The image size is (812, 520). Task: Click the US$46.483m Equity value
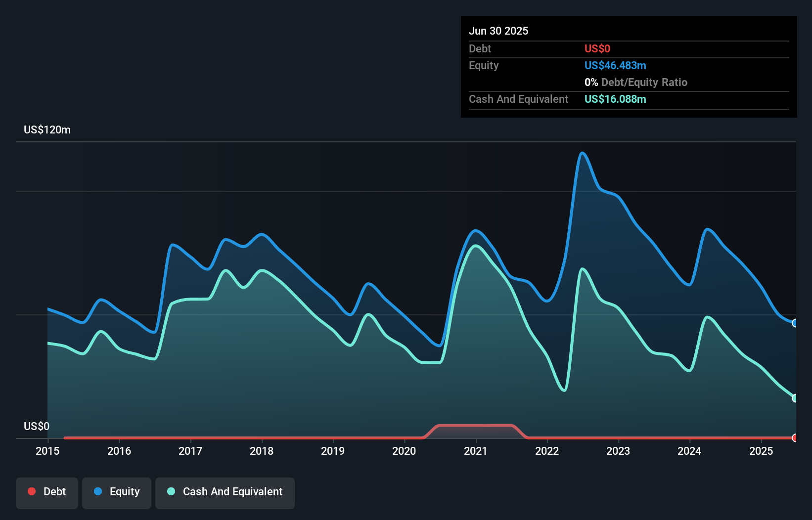coord(615,65)
